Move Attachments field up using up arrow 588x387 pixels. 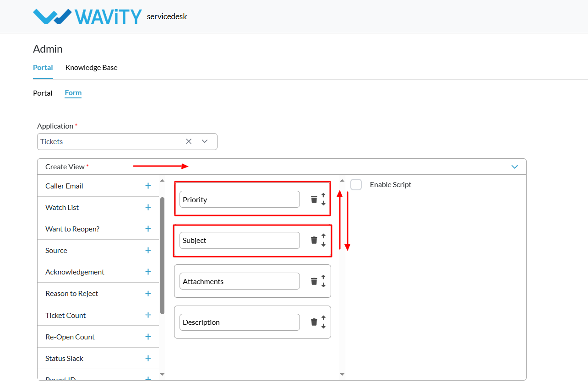pyautogui.click(x=323, y=277)
